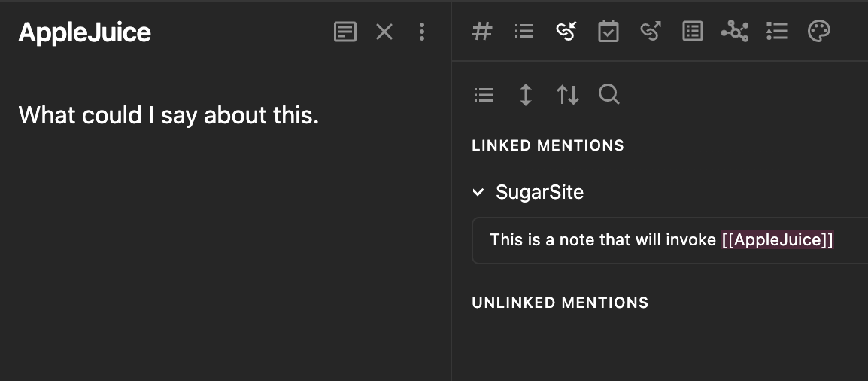Open change sort order dropdown

[x=567, y=95]
